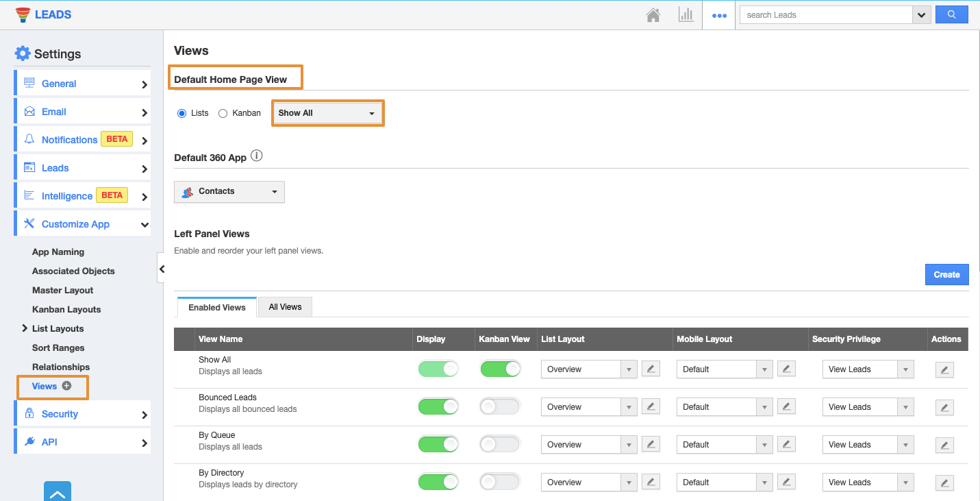Open the Contacts 360 app dropdown

[229, 192]
